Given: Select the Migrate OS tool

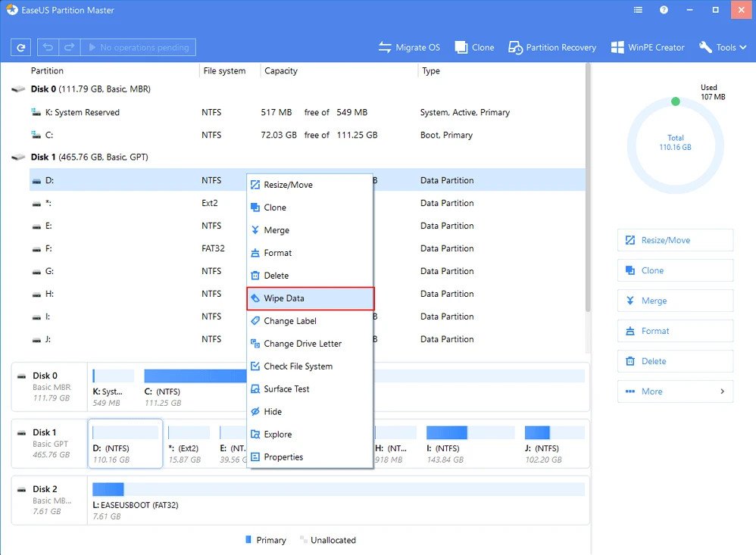Looking at the screenshot, I should [x=409, y=47].
